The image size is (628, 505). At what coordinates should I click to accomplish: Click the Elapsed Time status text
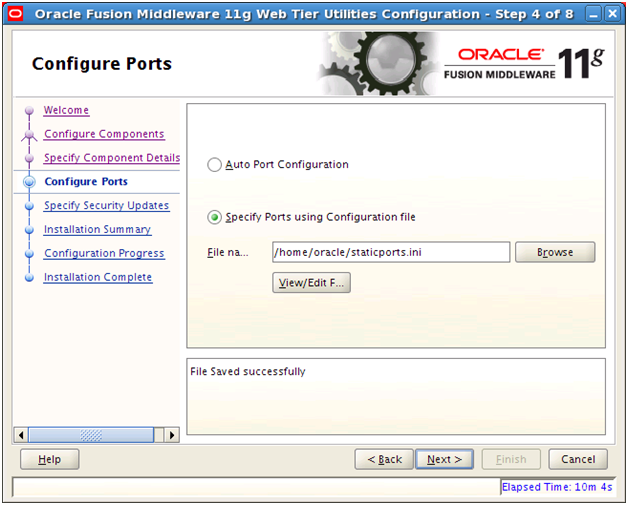(557, 487)
